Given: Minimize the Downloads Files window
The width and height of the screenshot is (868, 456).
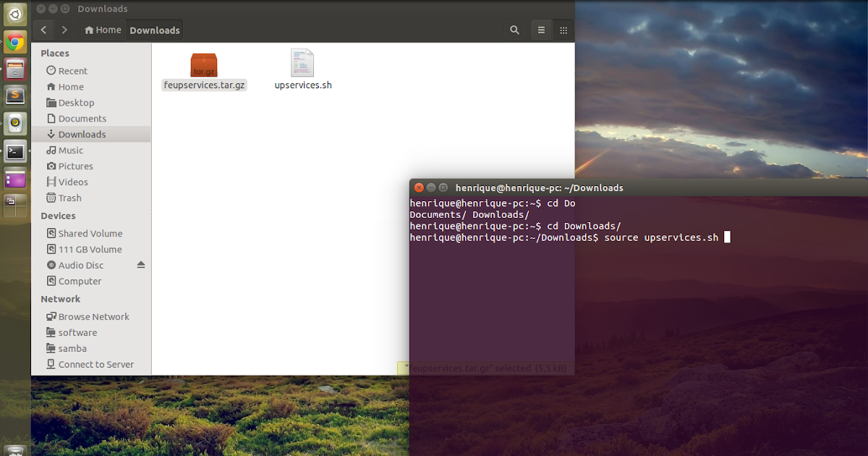Looking at the screenshot, I should 53,9.
